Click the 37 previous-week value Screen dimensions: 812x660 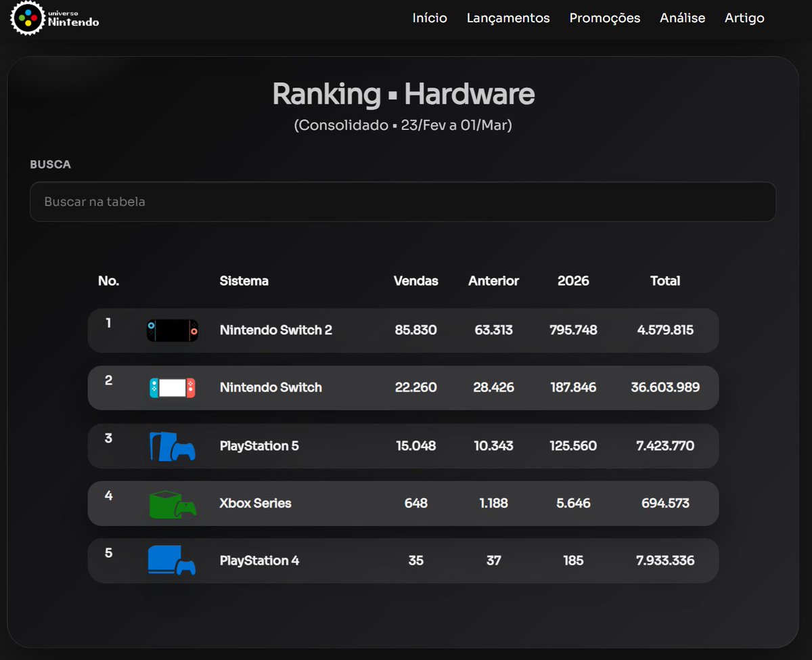click(x=494, y=560)
